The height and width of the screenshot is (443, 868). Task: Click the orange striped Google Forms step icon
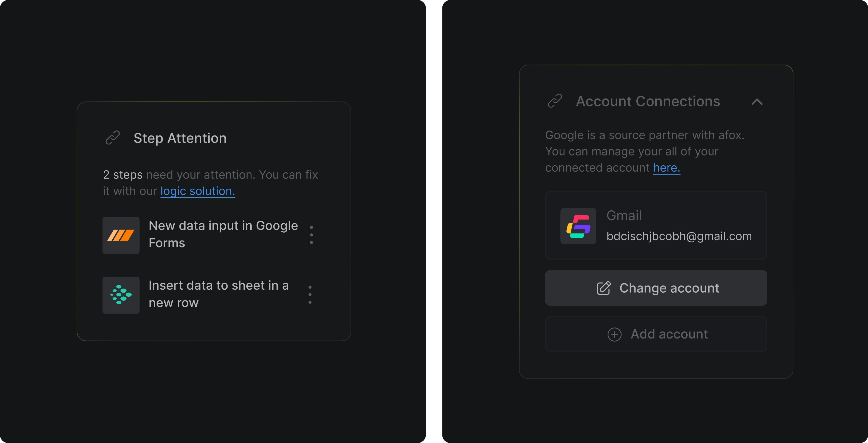(121, 235)
